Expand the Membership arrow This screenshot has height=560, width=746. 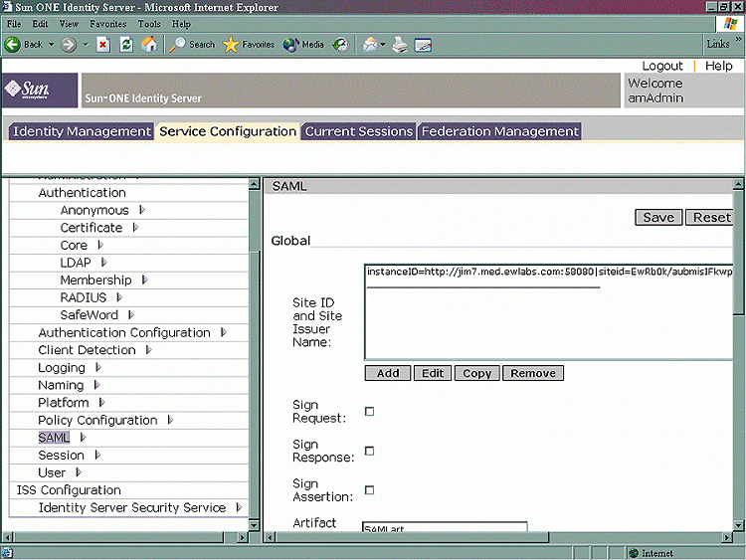click(x=144, y=280)
